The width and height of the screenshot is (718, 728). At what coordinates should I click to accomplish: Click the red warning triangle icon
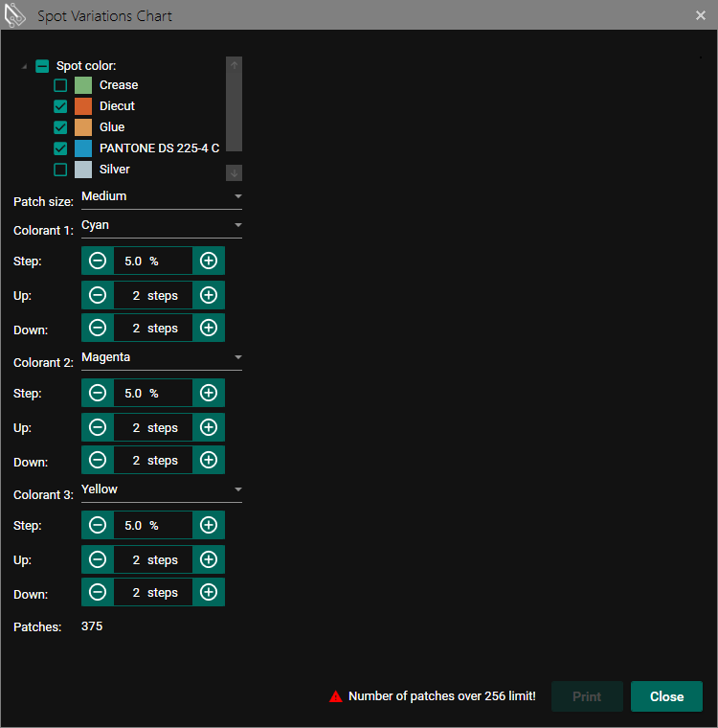coord(336,696)
